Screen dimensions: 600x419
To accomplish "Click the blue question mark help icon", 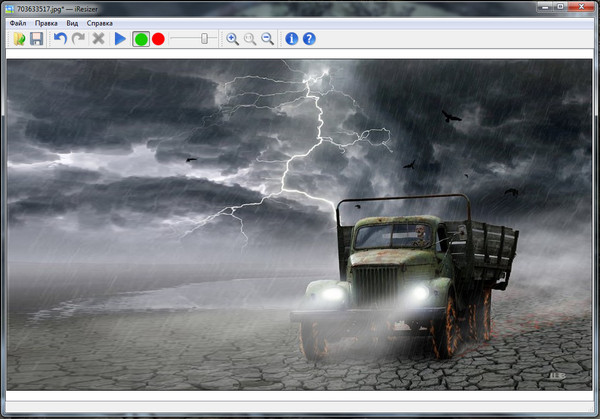I will 309,39.
